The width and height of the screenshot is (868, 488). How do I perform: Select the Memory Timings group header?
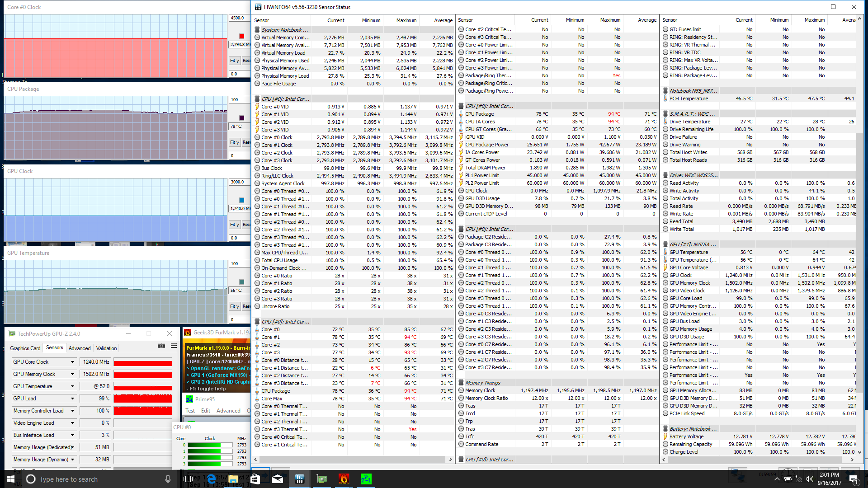[x=557, y=383]
